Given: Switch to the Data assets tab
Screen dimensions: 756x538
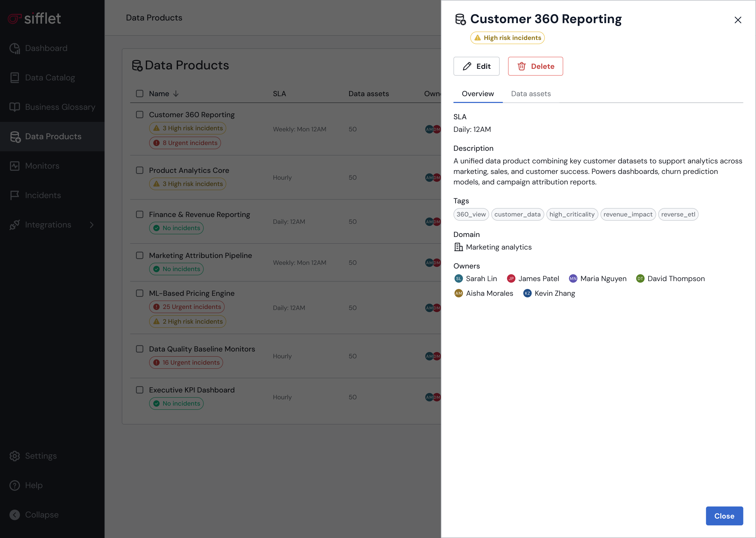Looking at the screenshot, I should (x=531, y=94).
